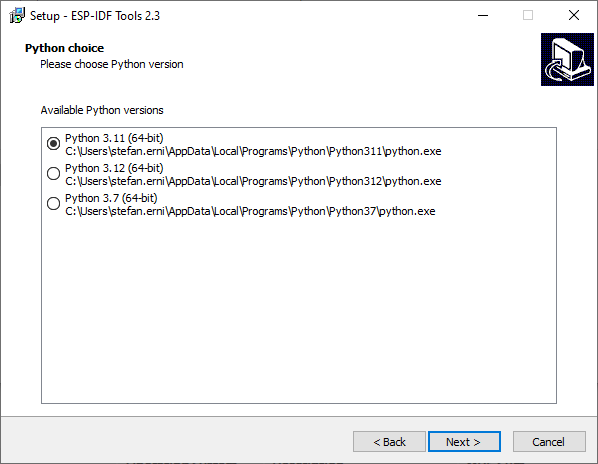This screenshot has height=464, width=598.
Task: Click the Python choice heading
Action: coord(64,48)
